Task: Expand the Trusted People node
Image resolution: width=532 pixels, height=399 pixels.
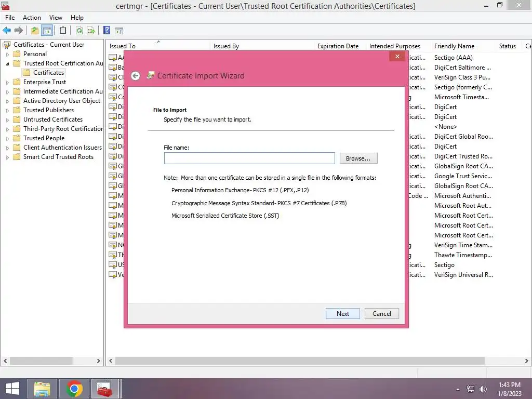Action: pos(7,138)
